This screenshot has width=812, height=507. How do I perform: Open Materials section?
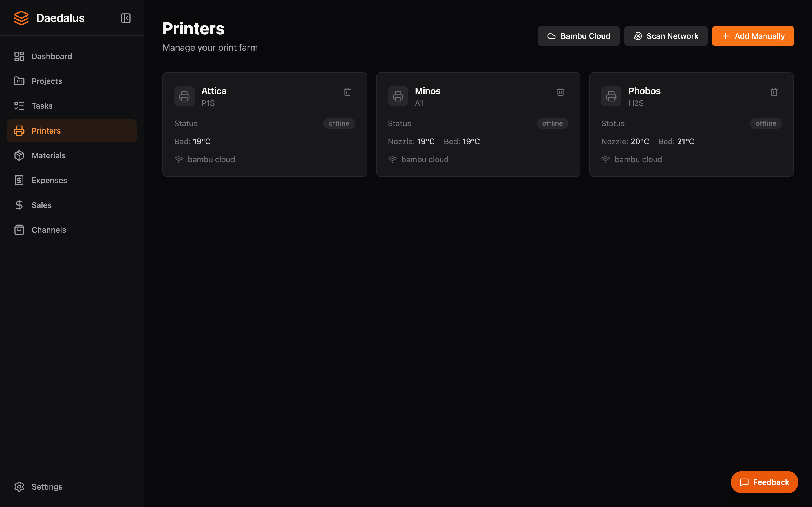pyautogui.click(x=49, y=155)
